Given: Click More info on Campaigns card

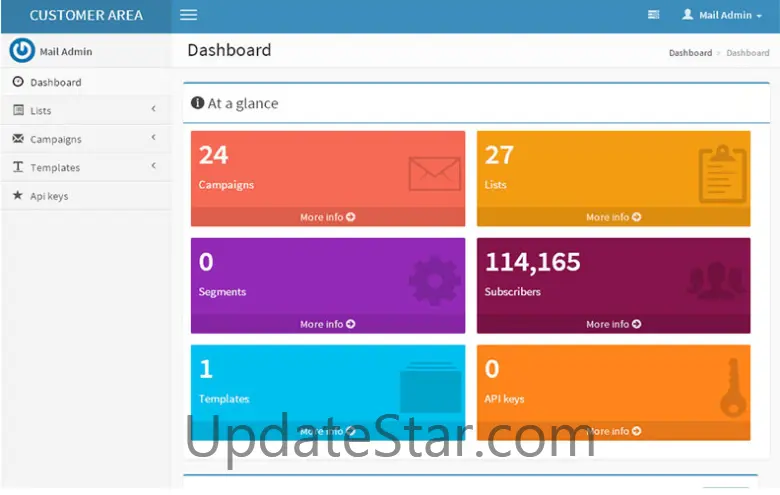Looking at the screenshot, I should coord(328,217).
